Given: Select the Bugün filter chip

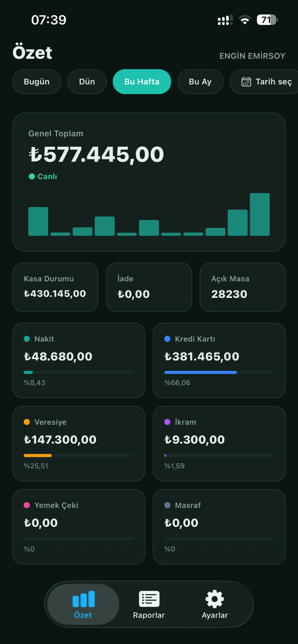Looking at the screenshot, I should [37, 82].
